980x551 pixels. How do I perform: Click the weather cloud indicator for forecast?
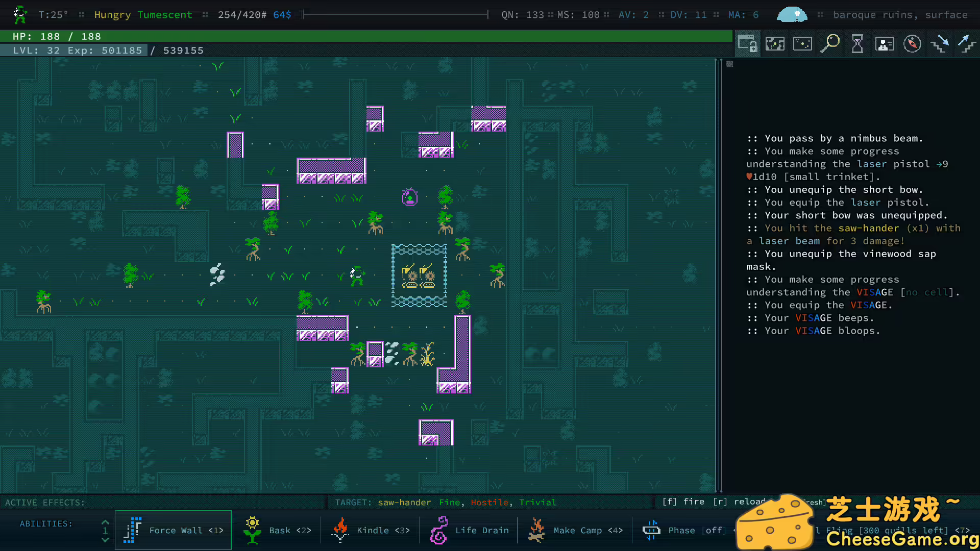pos(791,14)
